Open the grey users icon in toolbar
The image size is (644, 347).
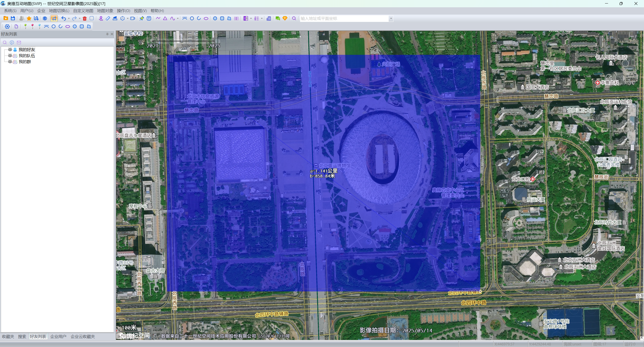[22, 18]
